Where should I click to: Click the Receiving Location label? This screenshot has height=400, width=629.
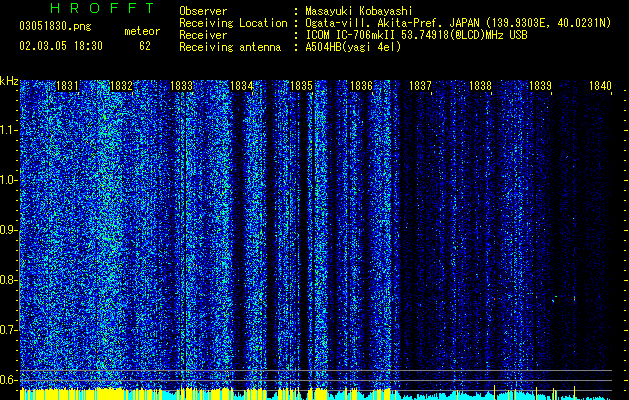click(x=233, y=23)
